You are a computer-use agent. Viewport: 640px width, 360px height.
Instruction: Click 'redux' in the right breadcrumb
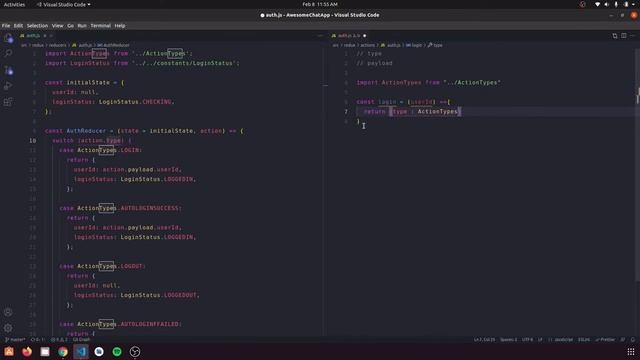coord(349,45)
